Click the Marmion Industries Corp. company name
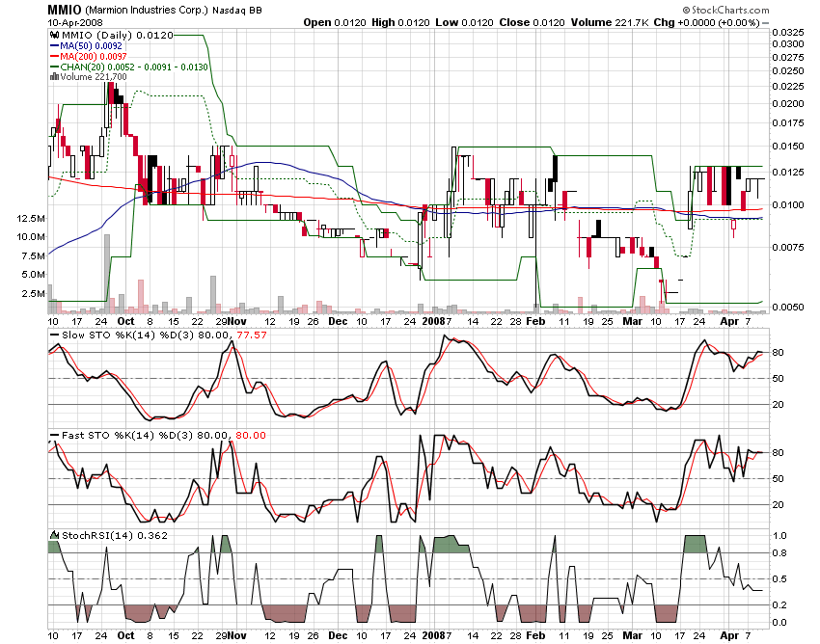 [x=147, y=11]
